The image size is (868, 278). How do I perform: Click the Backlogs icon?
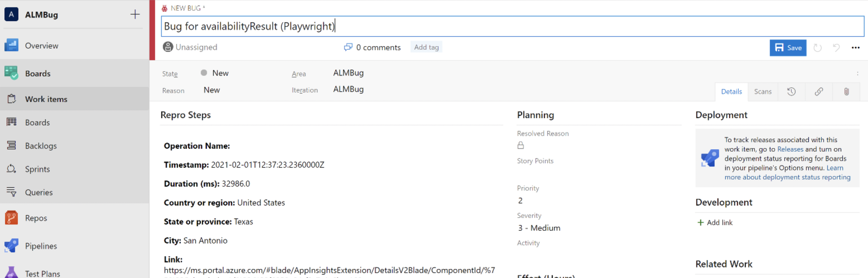[x=11, y=145]
